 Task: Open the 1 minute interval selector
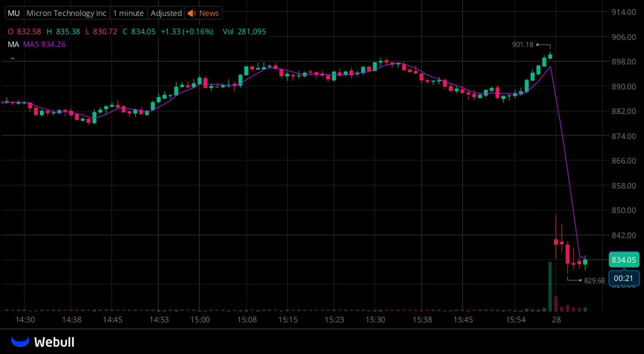(x=128, y=13)
